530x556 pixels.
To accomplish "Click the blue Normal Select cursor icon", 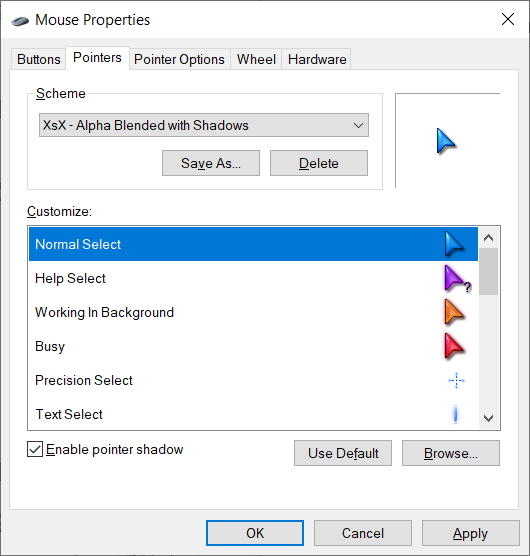I will 454,244.
